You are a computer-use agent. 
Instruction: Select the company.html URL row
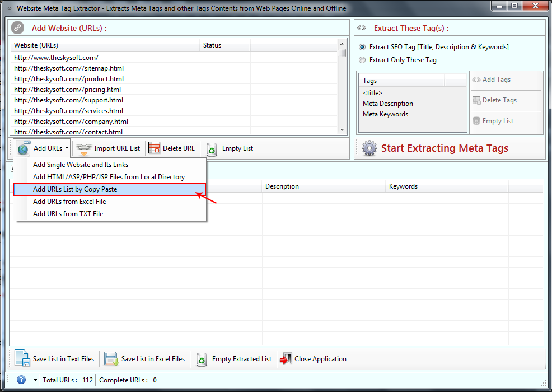click(174, 121)
